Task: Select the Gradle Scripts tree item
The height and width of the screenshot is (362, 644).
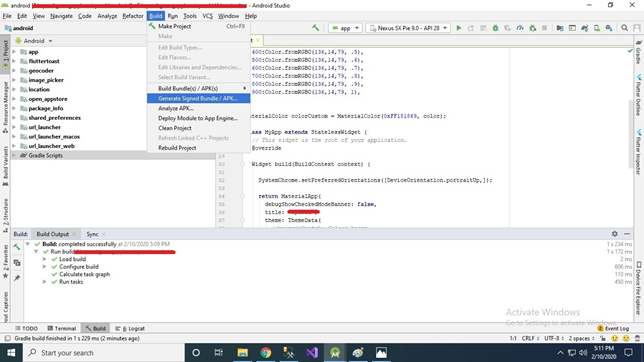Action: [46, 155]
